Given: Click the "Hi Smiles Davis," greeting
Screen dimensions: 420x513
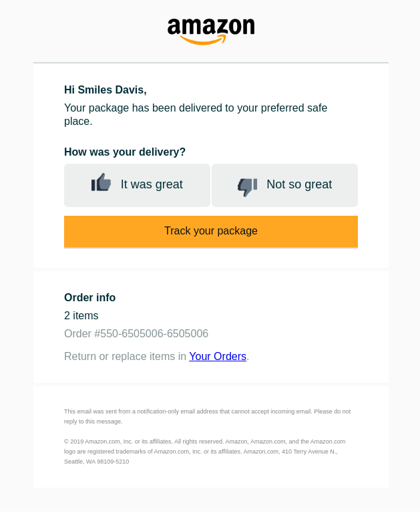Looking at the screenshot, I should (x=106, y=90).
